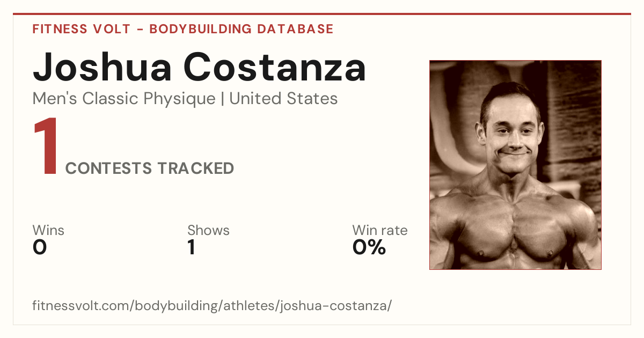Click the Wins value zero
Viewport: 644px width, 338px height.
[x=40, y=247]
